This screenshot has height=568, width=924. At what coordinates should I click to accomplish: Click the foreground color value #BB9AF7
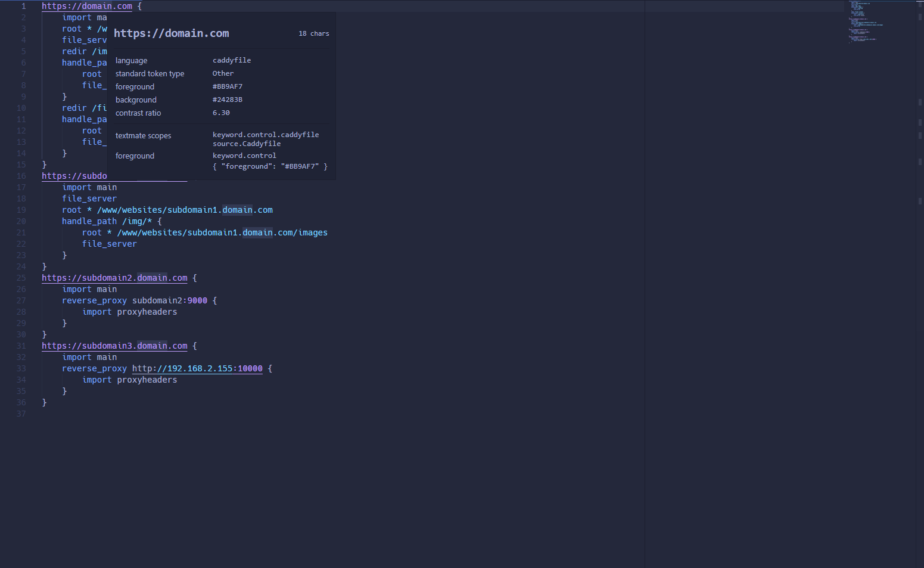228,86
